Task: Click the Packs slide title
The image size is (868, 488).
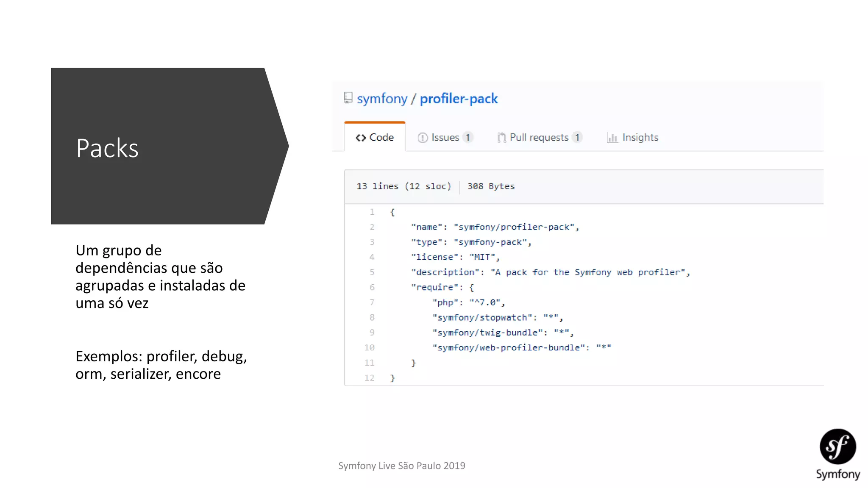Action: pyautogui.click(x=107, y=148)
